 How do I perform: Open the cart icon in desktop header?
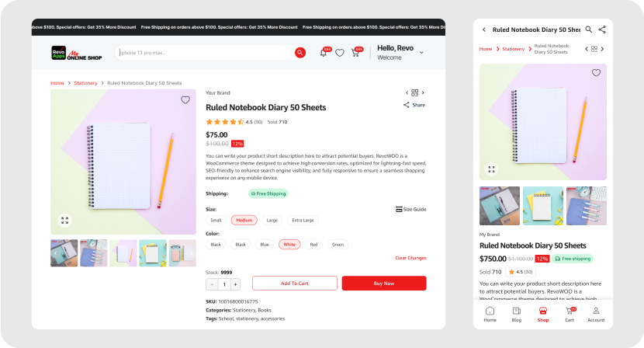(x=355, y=53)
